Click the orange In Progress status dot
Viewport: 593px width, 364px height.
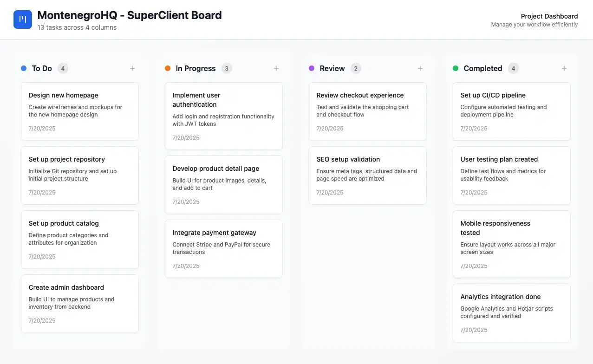(x=168, y=68)
